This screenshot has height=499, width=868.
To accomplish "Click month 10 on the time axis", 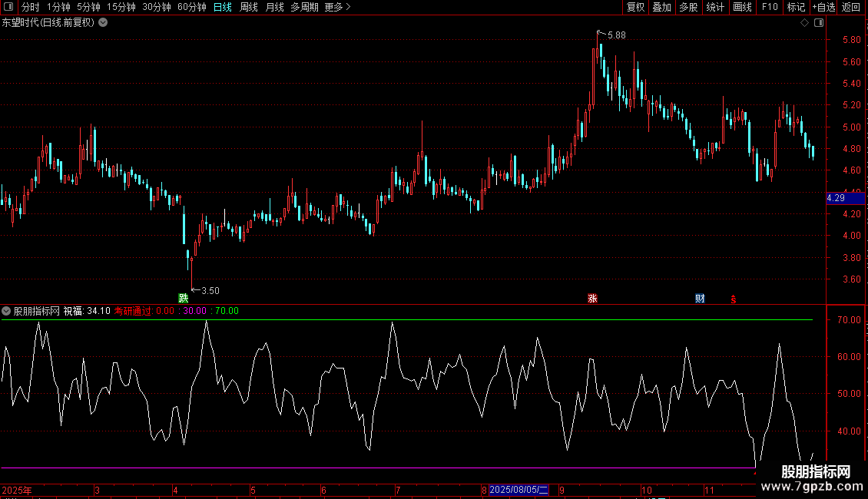I will 647,490.
